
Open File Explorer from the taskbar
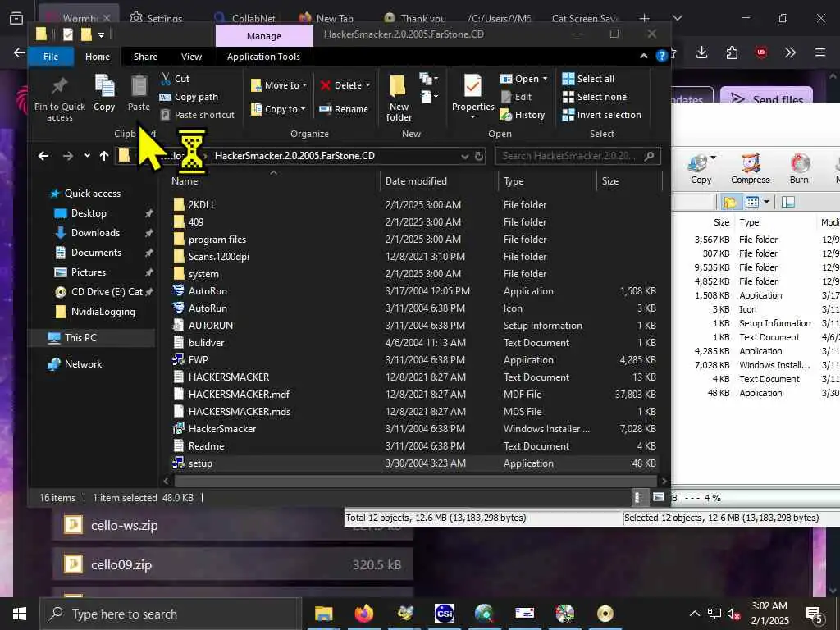click(x=323, y=614)
